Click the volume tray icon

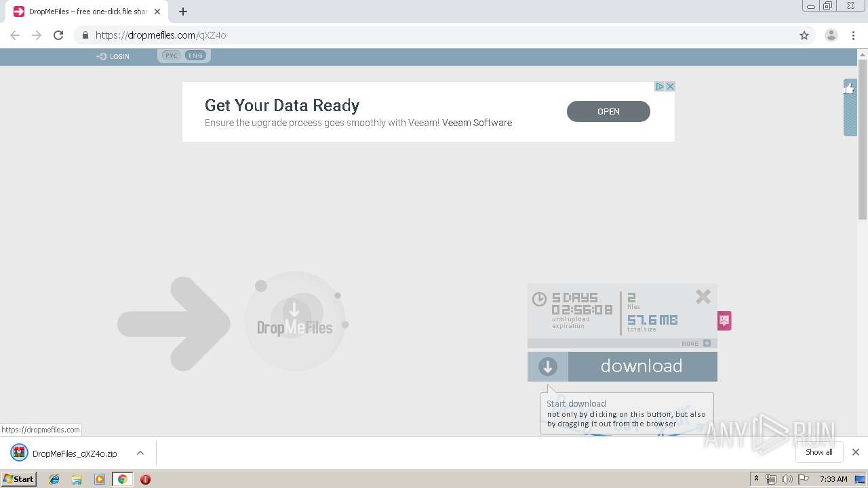click(787, 479)
